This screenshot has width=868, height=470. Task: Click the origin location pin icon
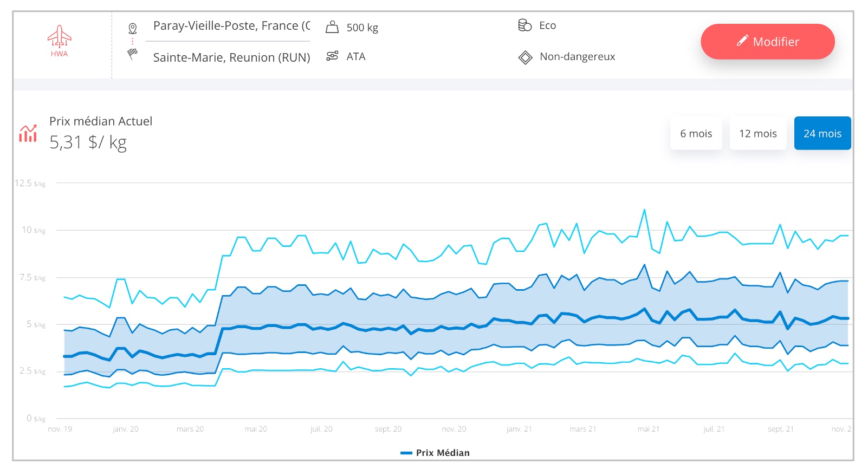(x=132, y=28)
